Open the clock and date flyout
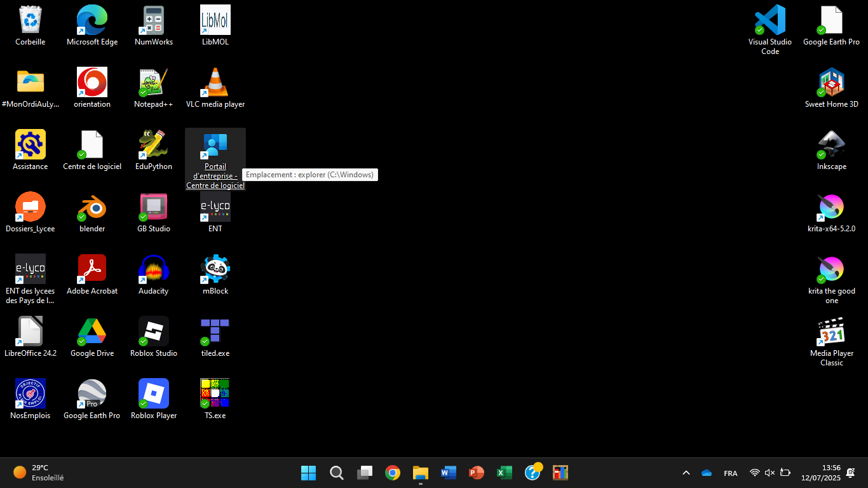The height and width of the screenshot is (488, 868). pos(821,473)
